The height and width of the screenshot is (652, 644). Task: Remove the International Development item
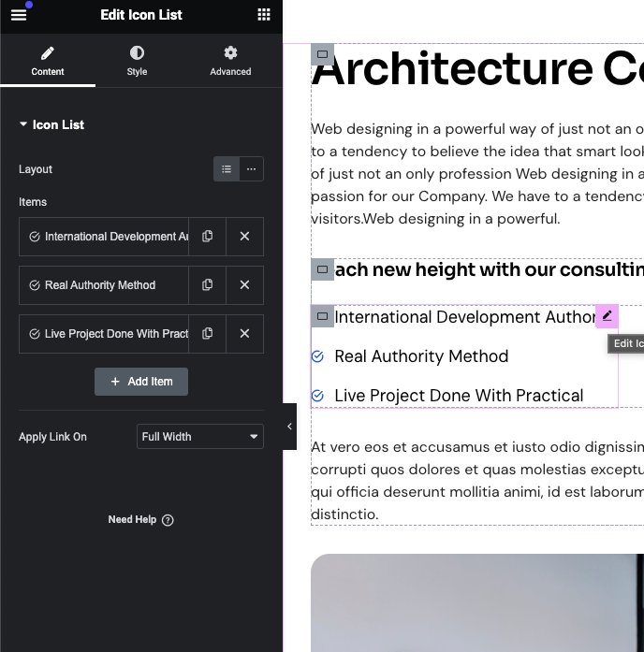pos(244,237)
